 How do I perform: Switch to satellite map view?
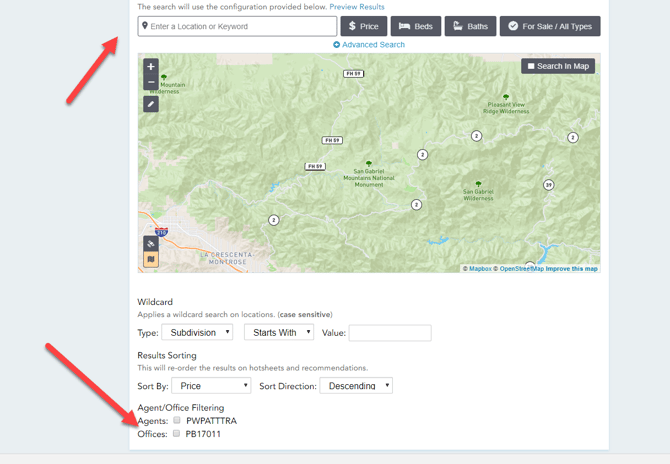point(151,243)
